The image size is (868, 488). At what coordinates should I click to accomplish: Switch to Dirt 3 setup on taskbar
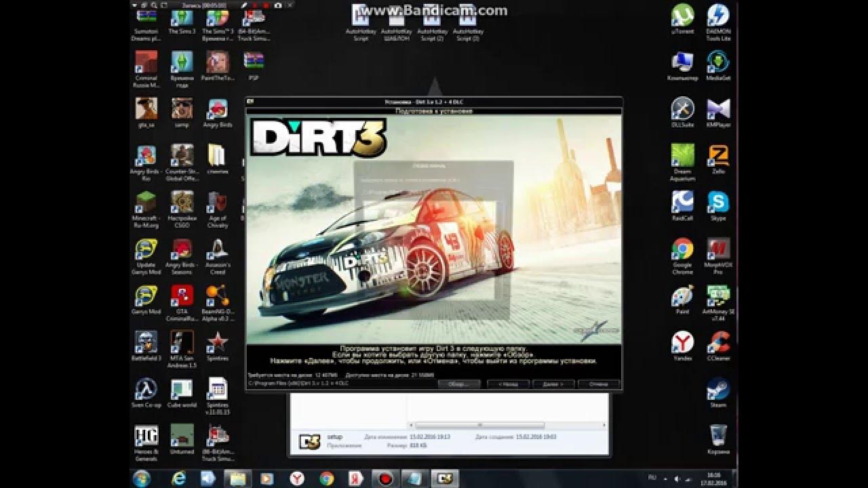(x=446, y=479)
